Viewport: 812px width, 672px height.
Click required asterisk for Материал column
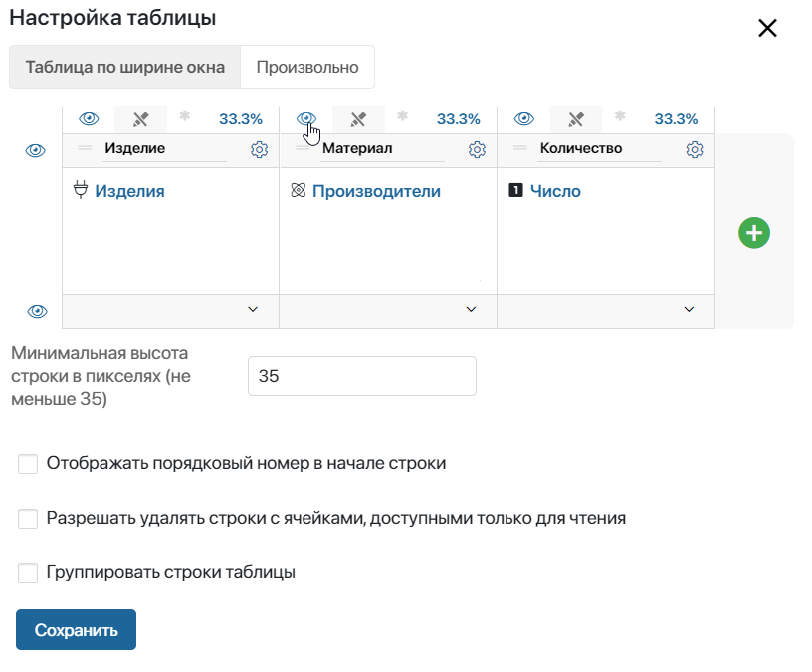click(x=402, y=116)
